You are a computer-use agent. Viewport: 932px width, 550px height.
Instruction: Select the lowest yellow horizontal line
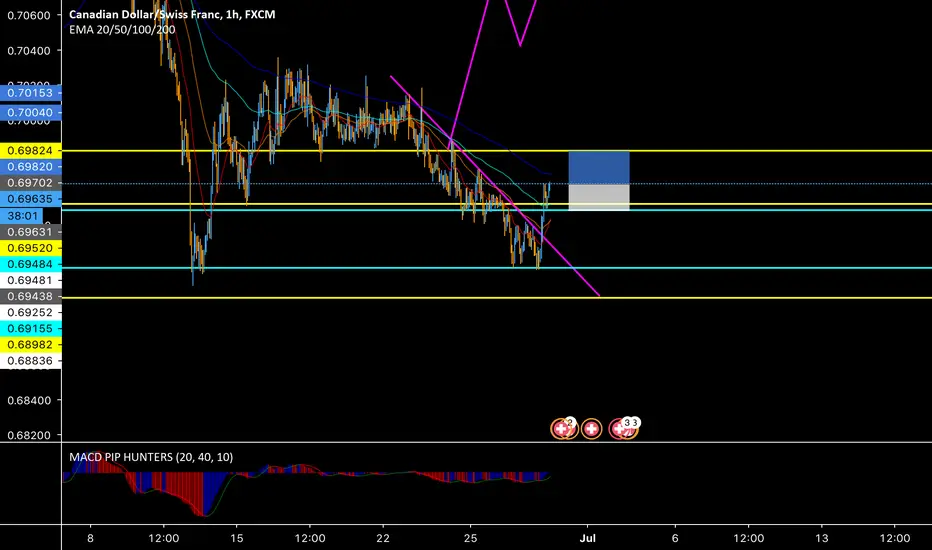pyautogui.click(x=496, y=297)
